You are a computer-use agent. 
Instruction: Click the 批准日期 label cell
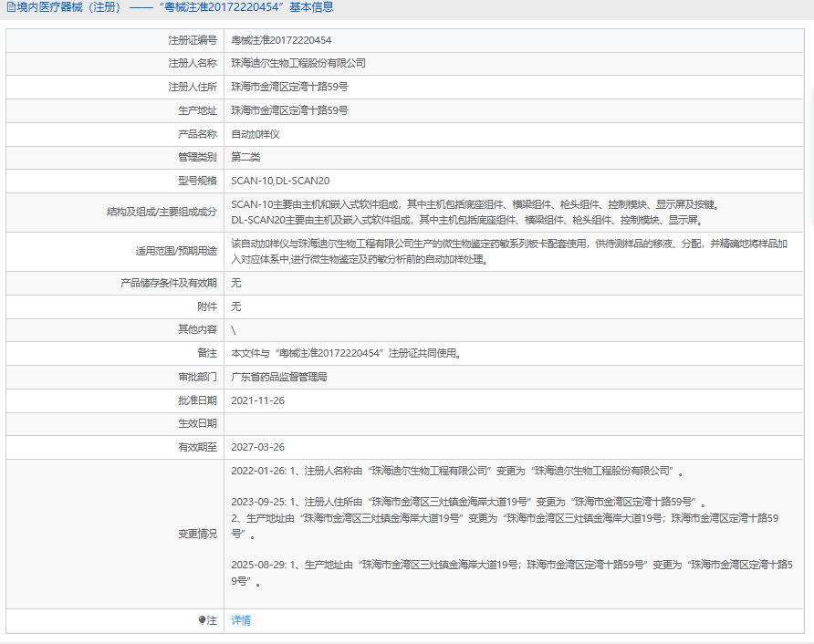pyautogui.click(x=115, y=400)
